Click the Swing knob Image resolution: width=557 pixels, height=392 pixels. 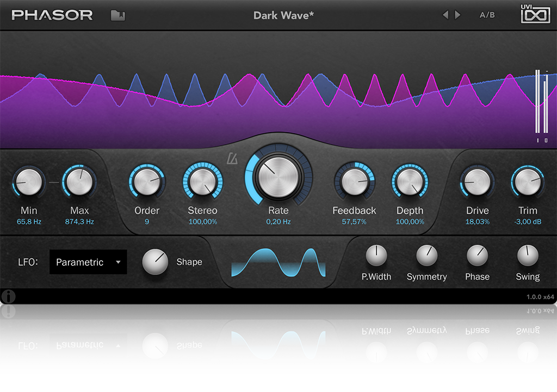coord(528,256)
